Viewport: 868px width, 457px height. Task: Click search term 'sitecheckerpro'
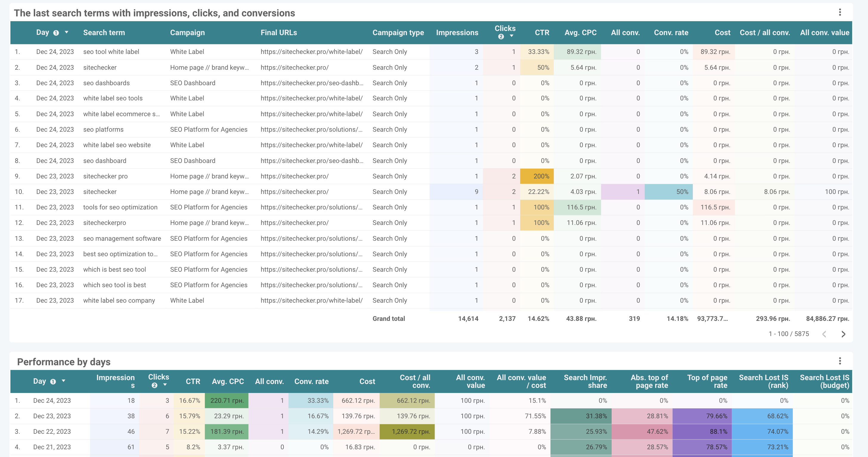pyautogui.click(x=104, y=223)
